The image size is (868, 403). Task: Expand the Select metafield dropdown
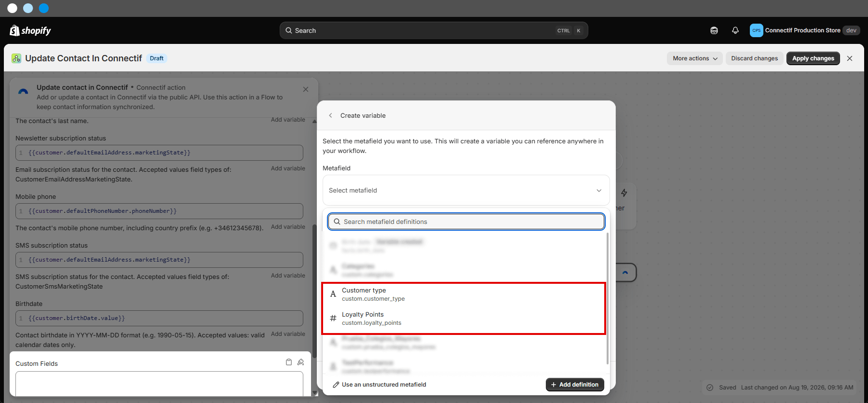pos(466,190)
